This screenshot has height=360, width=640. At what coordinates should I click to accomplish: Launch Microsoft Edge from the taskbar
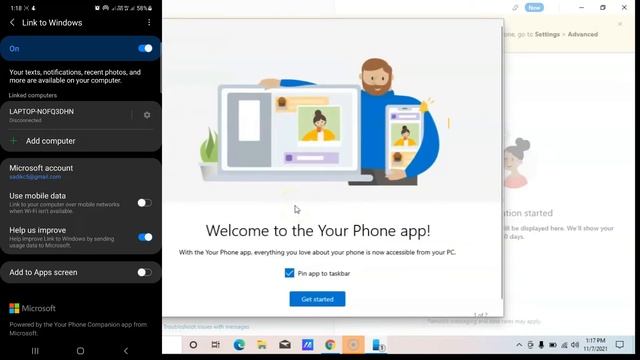[239, 345]
